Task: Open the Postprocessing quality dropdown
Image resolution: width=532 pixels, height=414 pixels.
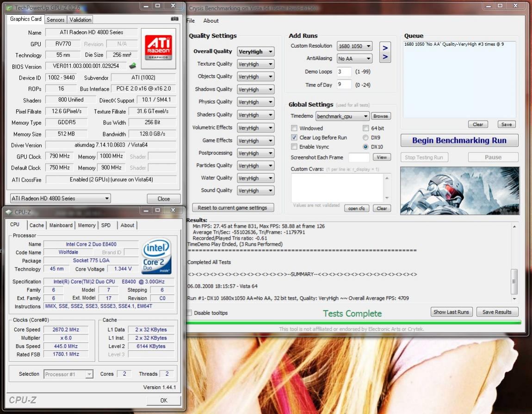Action: coord(255,153)
